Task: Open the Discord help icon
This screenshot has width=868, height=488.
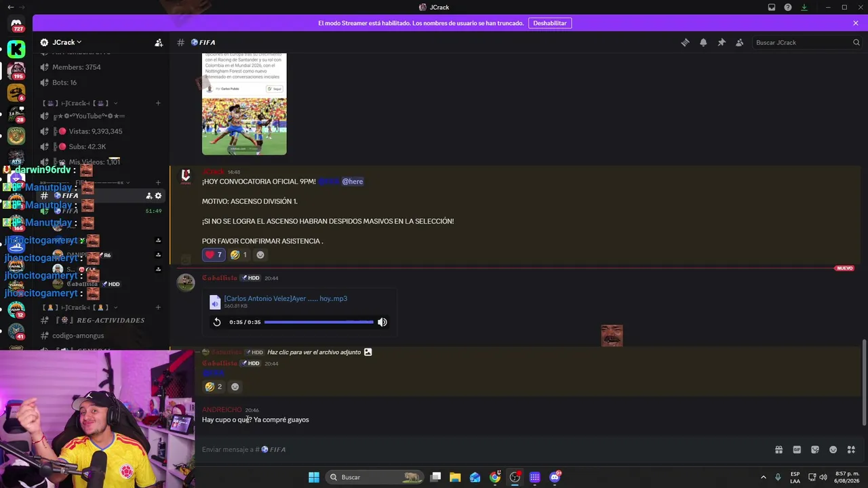Action: point(788,7)
